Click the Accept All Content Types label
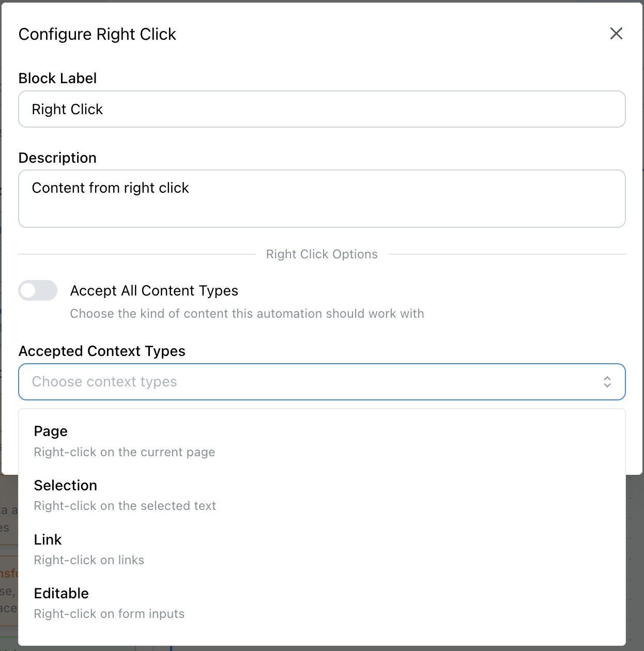This screenshot has width=644, height=651. [154, 291]
